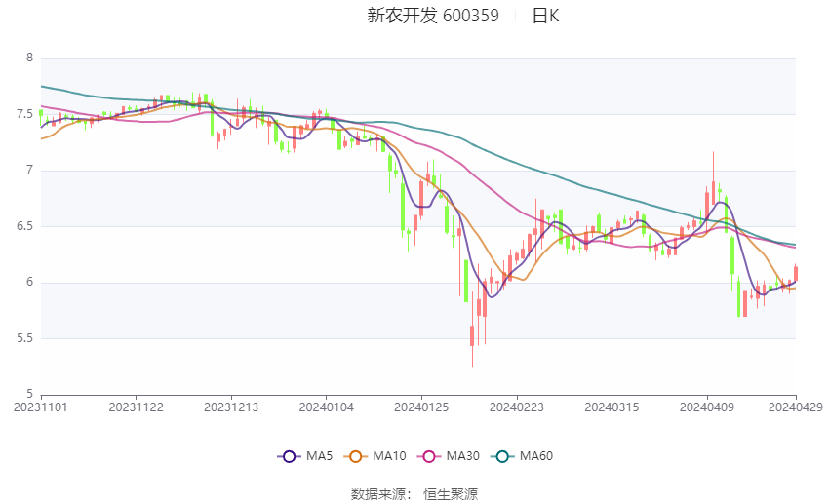
Task: Click the lowest red candlestick below 5.5
Action: tap(472, 336)
